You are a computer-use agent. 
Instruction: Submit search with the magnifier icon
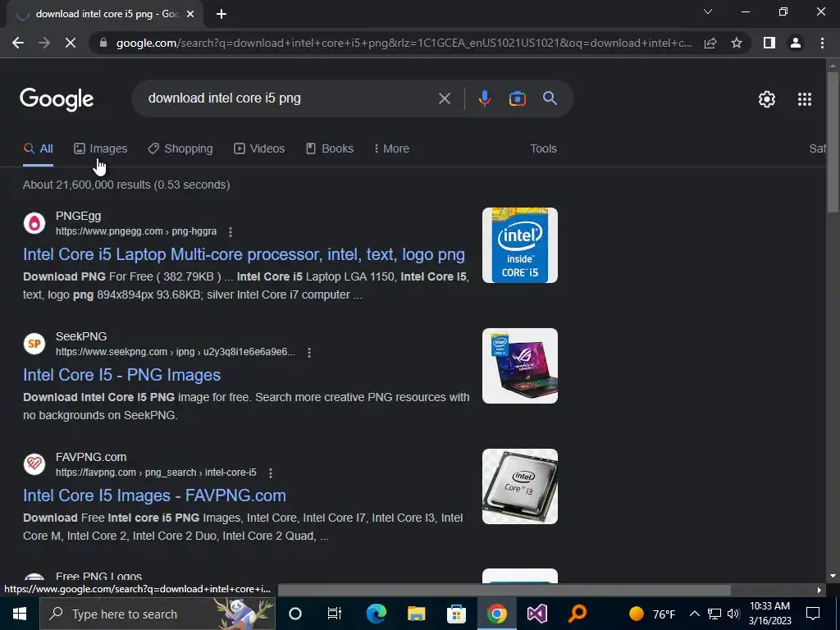pos(550,98)
